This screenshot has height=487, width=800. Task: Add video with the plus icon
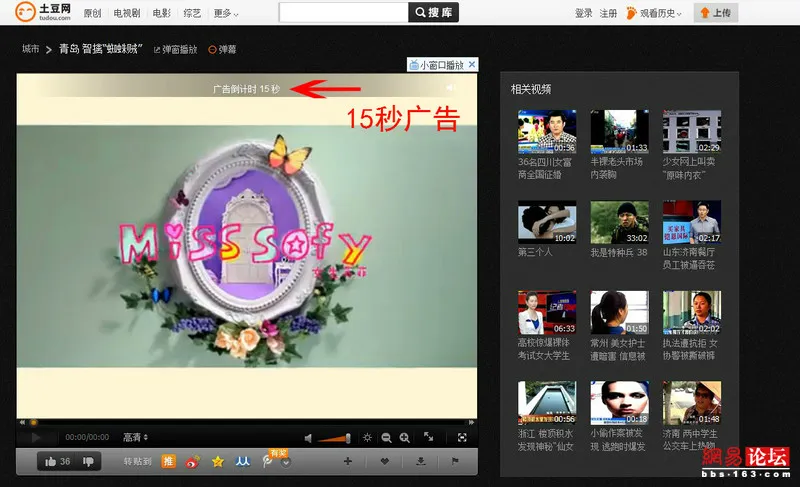click(x=347, y=461)
